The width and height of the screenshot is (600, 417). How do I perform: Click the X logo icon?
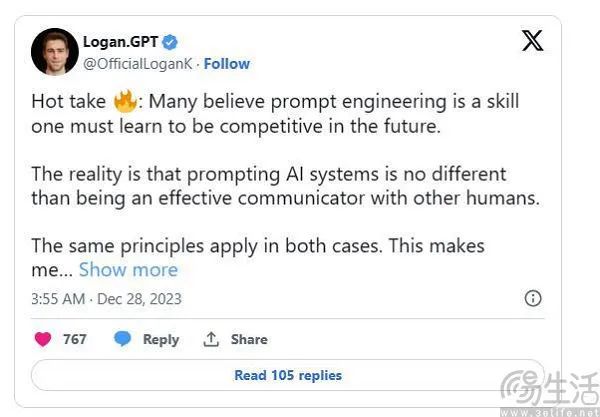(533, 41)
